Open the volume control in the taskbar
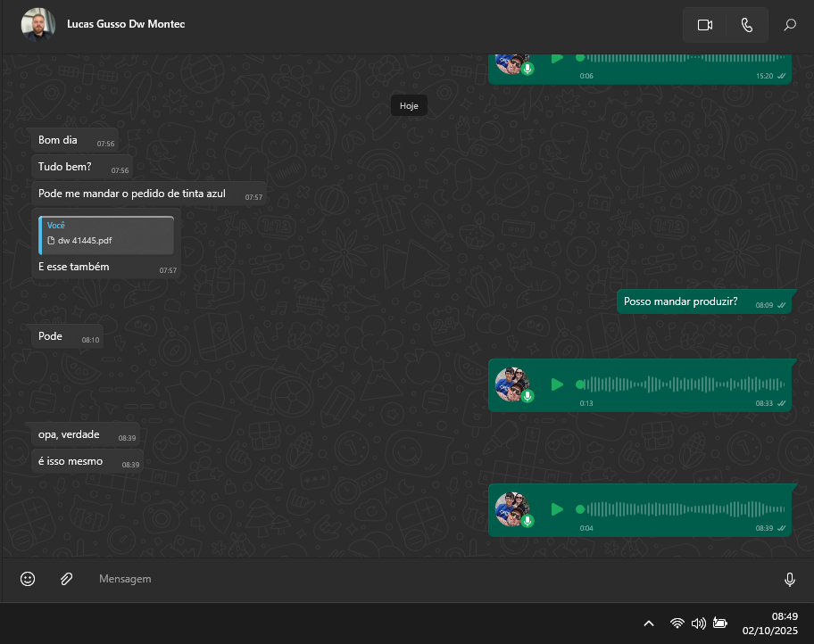Image resolution: width=814 pixels, height=644 pixels. (699, 623)
